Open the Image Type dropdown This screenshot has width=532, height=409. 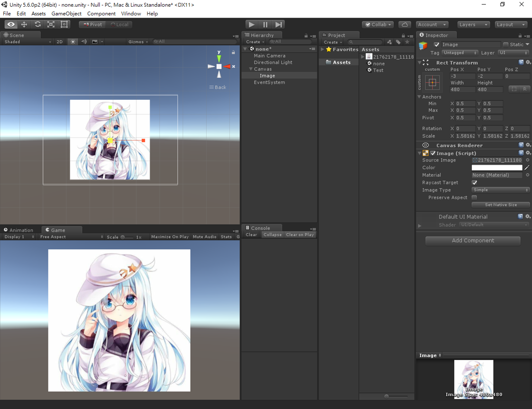[500, 190]
